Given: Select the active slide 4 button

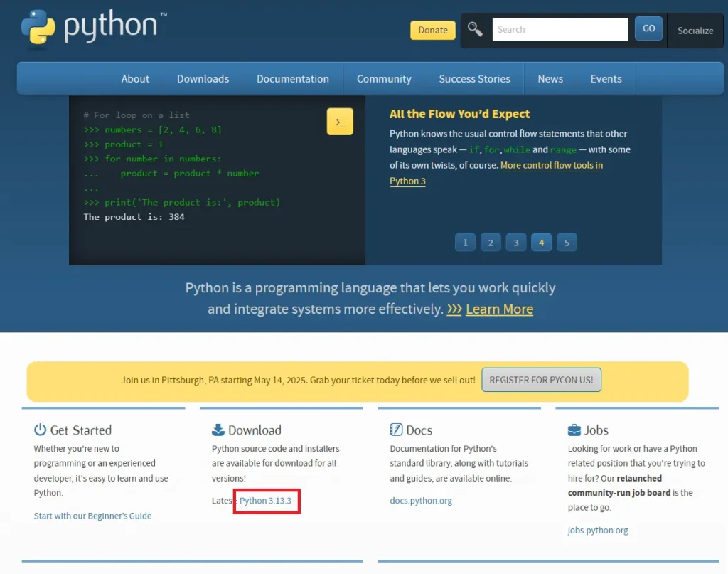Looking at the screenshot, I should (541, 243).
